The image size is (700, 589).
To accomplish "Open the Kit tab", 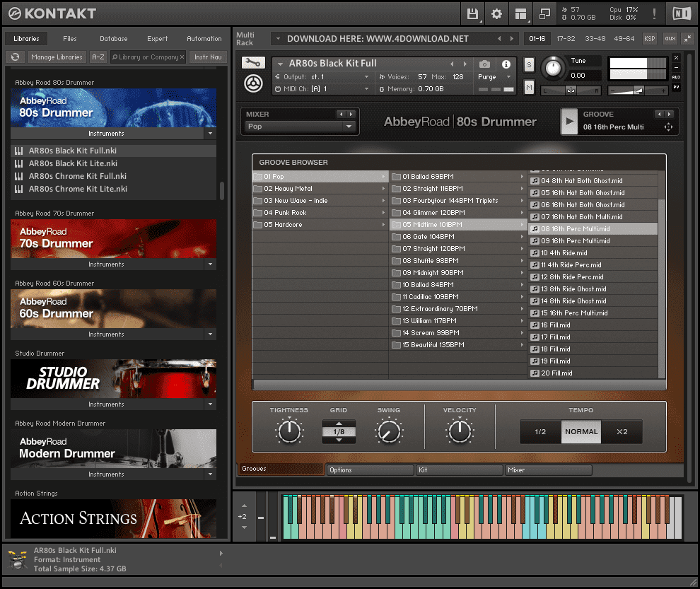I will [459, 470].
